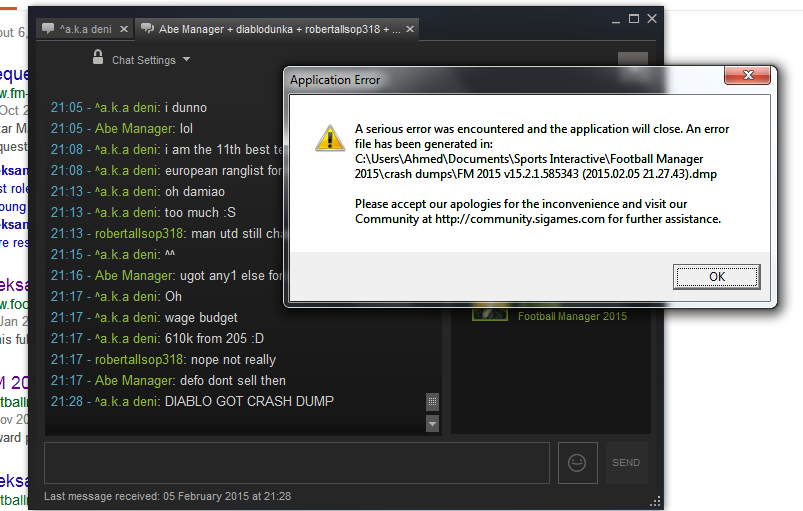
Task: Click message 'wage budget'
Action: [201, 318]
